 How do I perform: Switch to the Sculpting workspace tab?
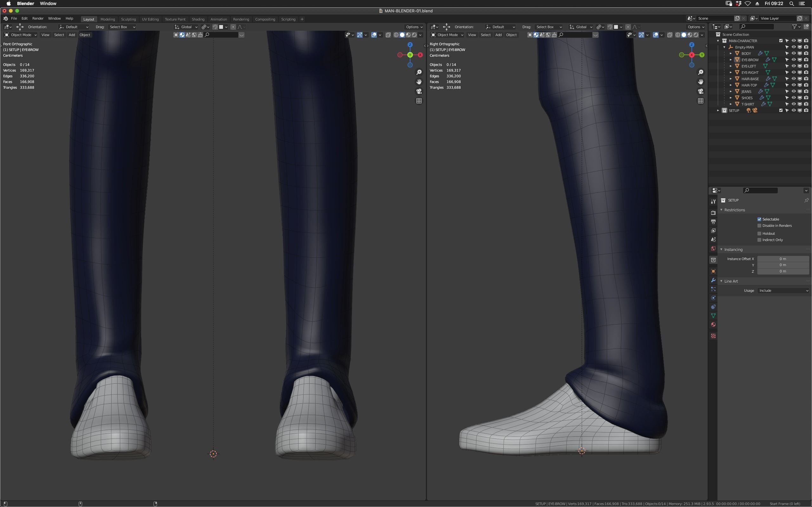128,19
